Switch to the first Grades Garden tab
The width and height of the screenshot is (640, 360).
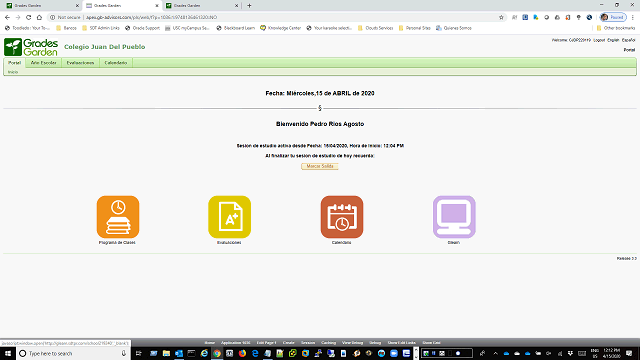(41, 6)
